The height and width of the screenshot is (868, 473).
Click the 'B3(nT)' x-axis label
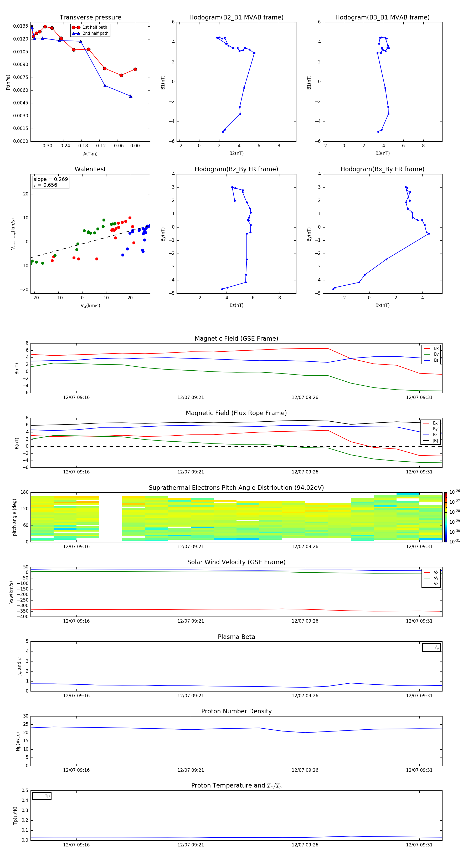382,154
